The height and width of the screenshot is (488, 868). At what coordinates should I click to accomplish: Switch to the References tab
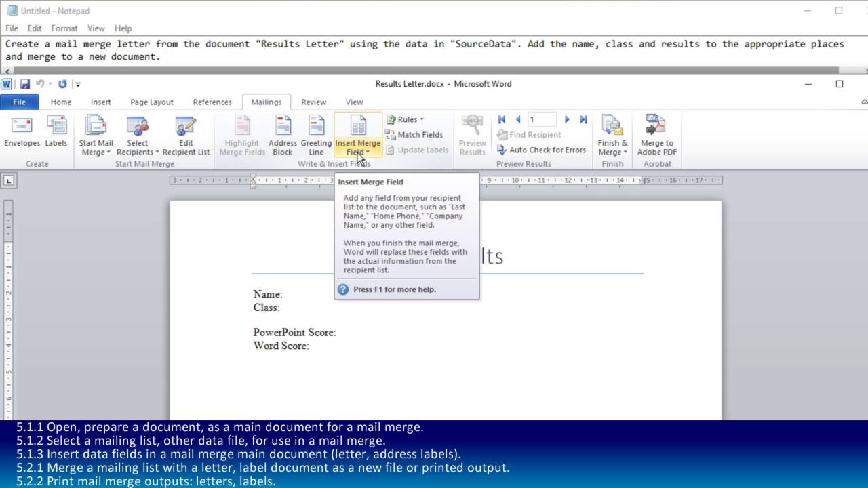212,102
